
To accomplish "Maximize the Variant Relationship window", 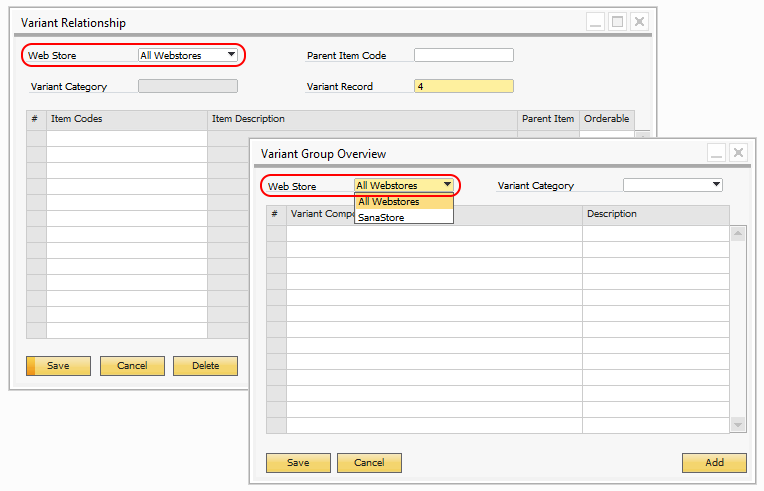I will (x=617, y=21).
